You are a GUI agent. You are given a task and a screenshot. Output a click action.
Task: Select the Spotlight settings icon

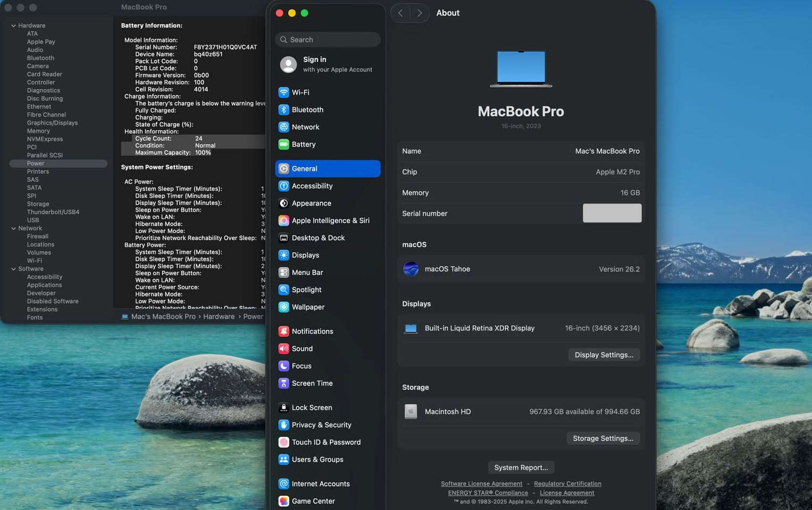pyautogui.click(x=284, y=290)
